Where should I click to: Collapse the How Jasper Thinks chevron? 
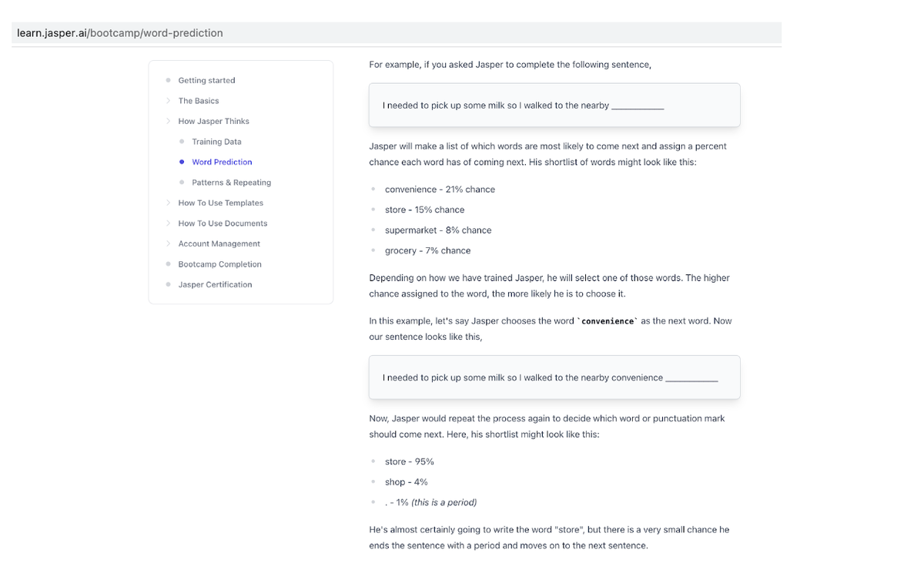point(168,121)
